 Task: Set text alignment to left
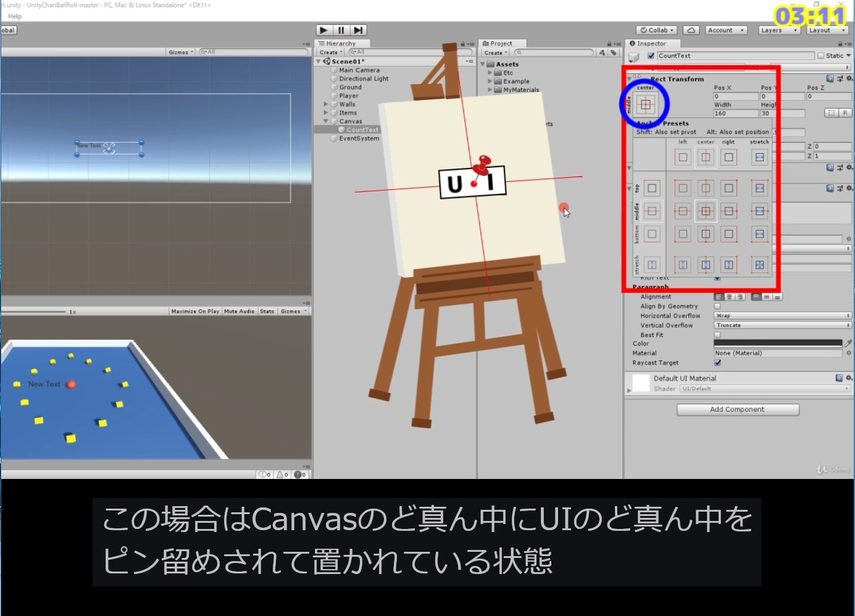pyautogui.click(x=719, y=297)
